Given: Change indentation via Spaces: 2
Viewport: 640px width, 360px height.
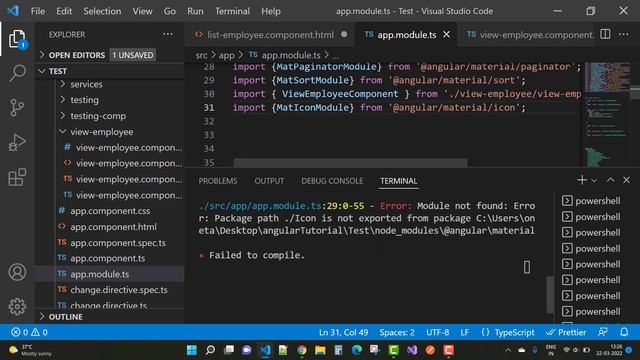Looking at the screenshot, I should [397, 332].
